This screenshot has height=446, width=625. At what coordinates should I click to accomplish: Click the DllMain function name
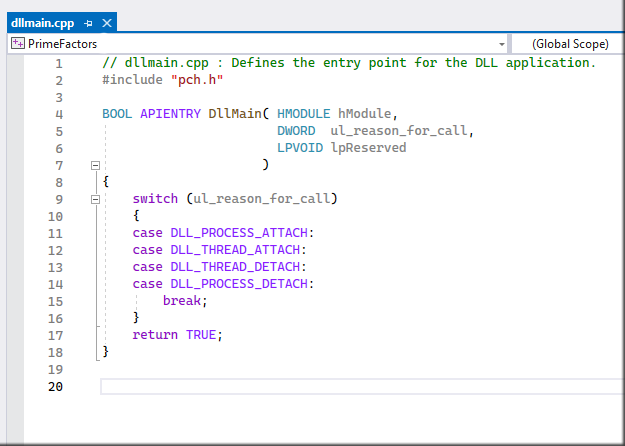pos(235,114)
